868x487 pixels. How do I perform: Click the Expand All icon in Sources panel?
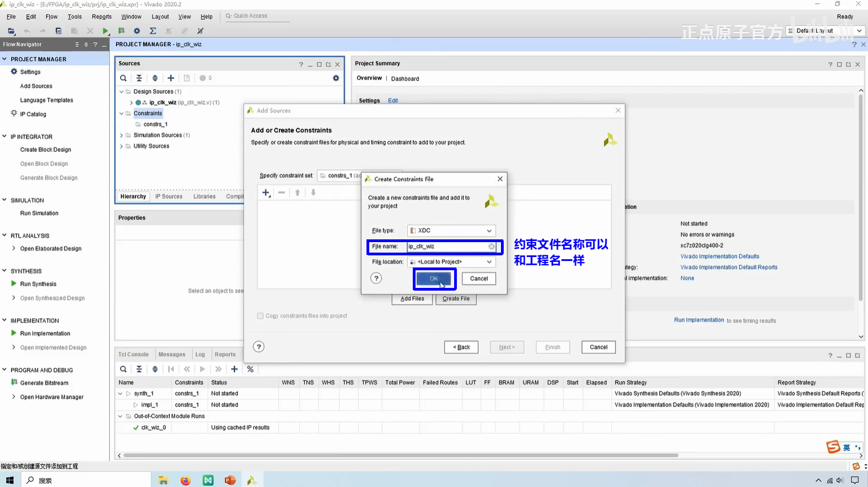pos(155,78)
